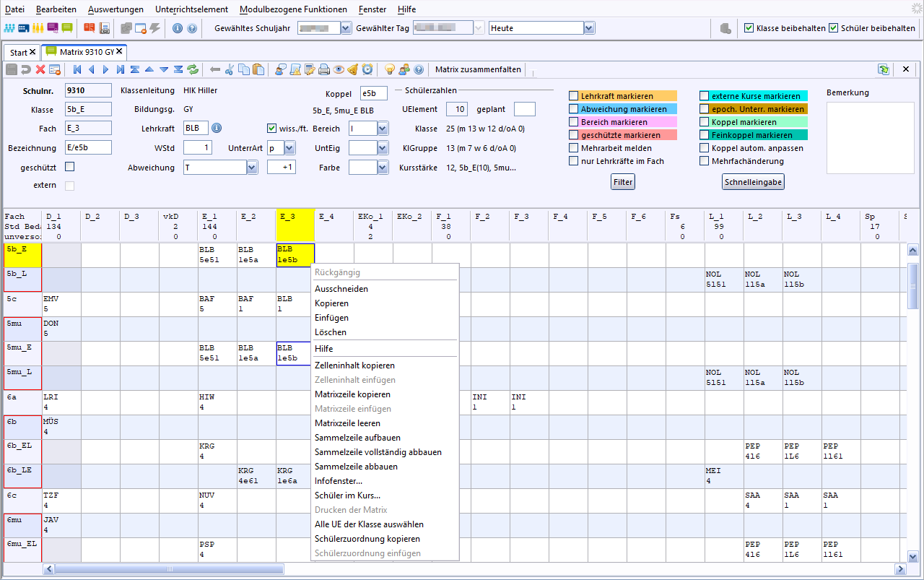924x580 pixels.
Task: Click the alarm clock icon
Action: [367, 69]
